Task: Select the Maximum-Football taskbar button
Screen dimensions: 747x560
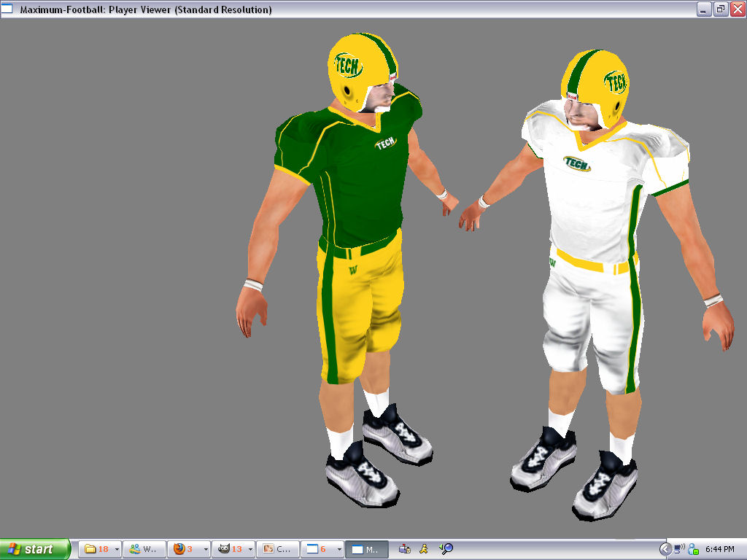Action: pyautogui.click(x=368, y=549)
